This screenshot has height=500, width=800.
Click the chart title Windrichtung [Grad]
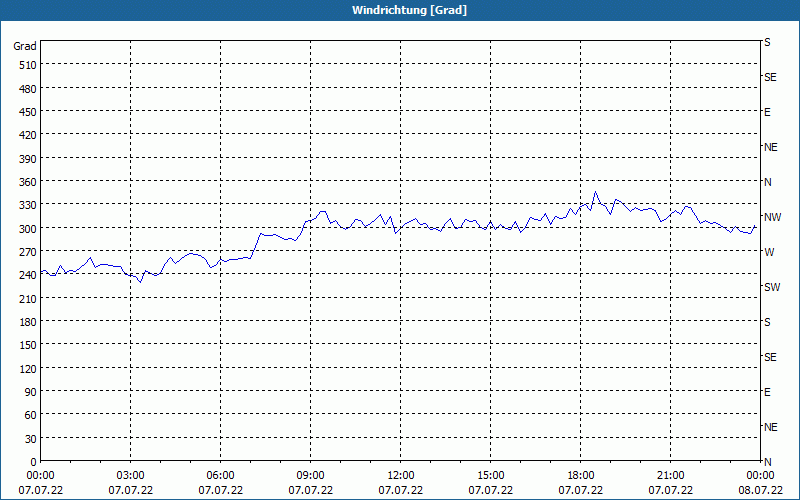coord(409,10)
